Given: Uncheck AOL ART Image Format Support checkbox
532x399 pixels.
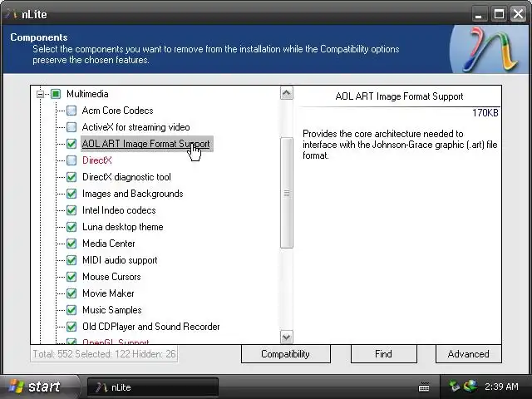Looking at the screenshot, I should tap(71, 144).
